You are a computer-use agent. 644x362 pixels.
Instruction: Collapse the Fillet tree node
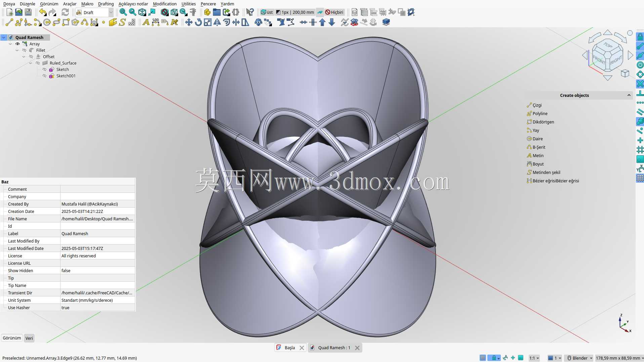[17, 50]
